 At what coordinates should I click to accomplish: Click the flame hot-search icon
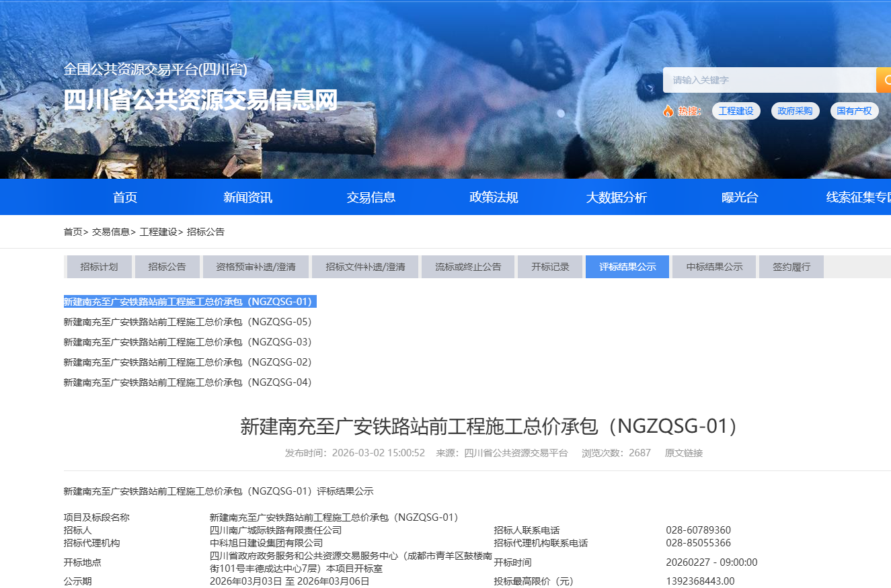(668, 111)
